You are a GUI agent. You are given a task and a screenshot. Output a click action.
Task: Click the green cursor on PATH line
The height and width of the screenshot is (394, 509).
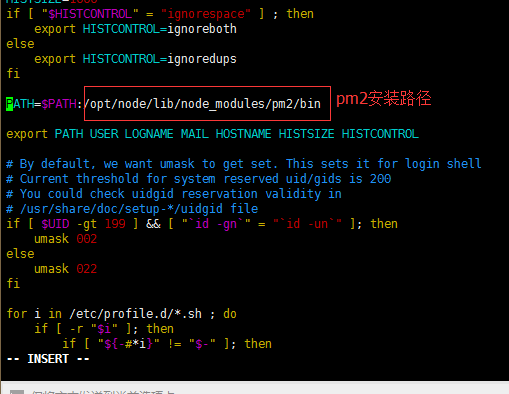10,104
